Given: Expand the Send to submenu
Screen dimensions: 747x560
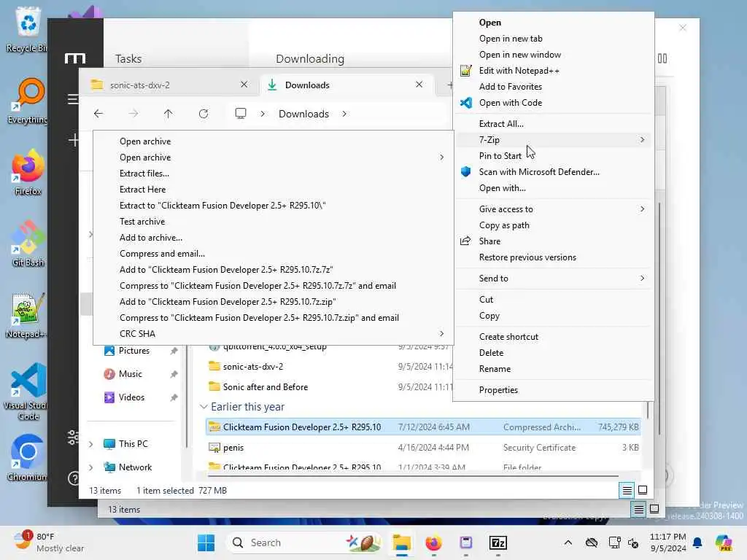Looking at the screenshot, I should click(x=554, y=278).
